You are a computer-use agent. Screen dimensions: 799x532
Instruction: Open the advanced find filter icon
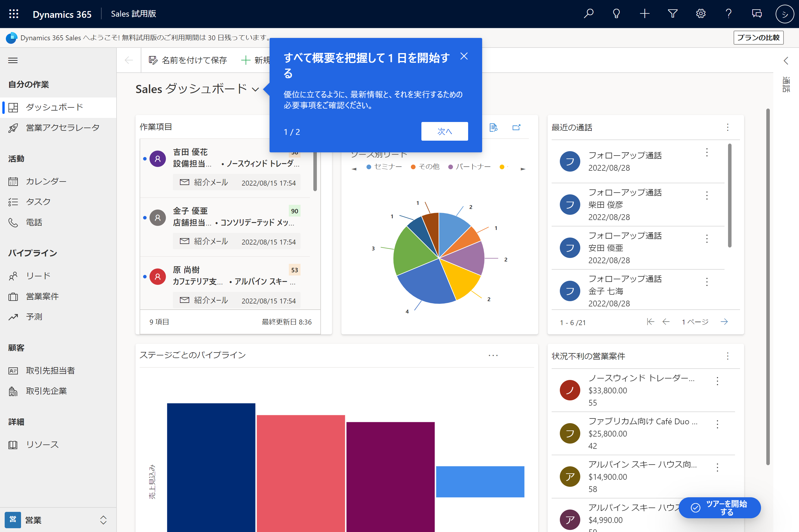coord(673,14)
